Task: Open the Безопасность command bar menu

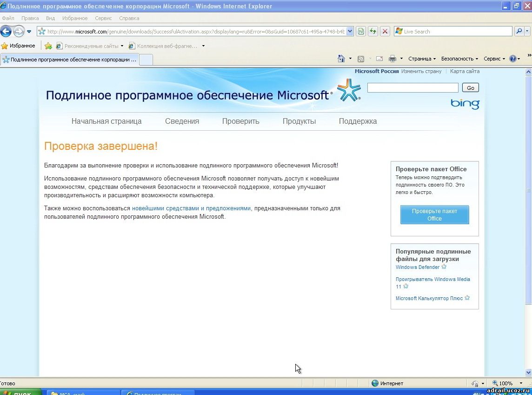Action: [459, 59]
